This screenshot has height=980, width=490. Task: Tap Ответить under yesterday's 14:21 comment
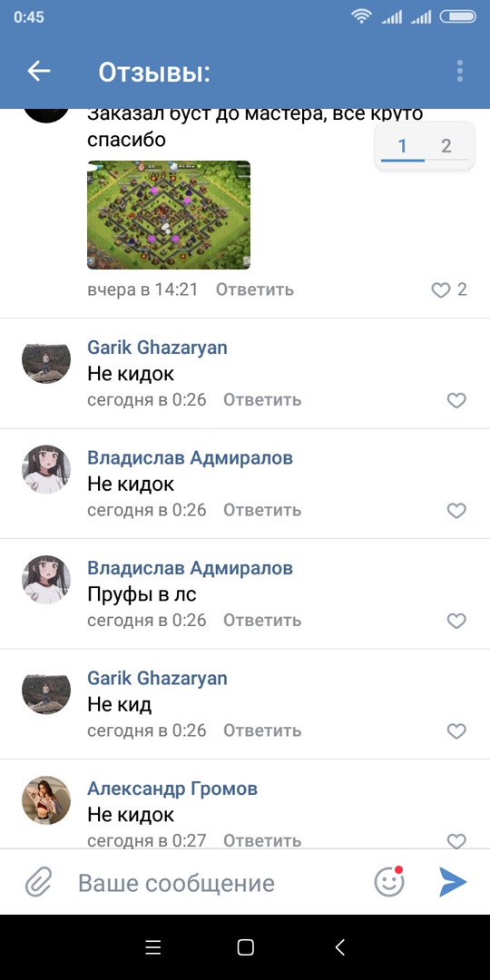tap(255, 290)
